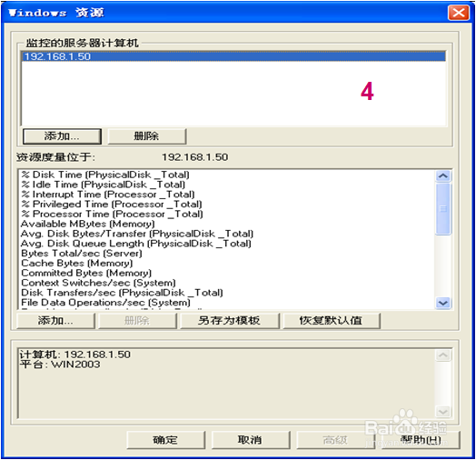The width and height of the screenshot is (476, 460).
Task: Click 另存为模板 button
Action: tap(230, 321)
